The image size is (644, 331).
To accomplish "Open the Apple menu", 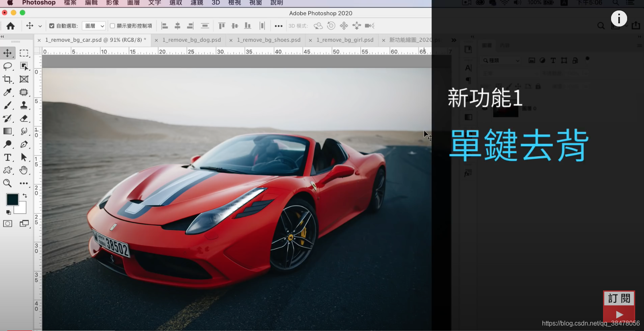I will coord(10,3).
